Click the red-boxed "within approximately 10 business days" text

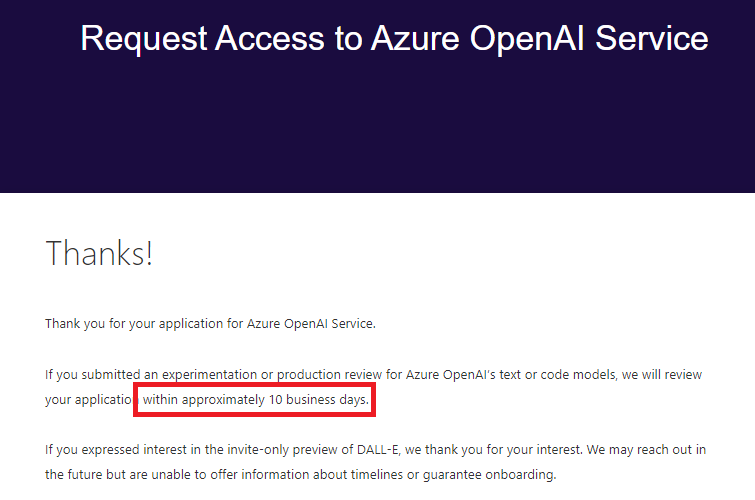click(x=255, y=400)
